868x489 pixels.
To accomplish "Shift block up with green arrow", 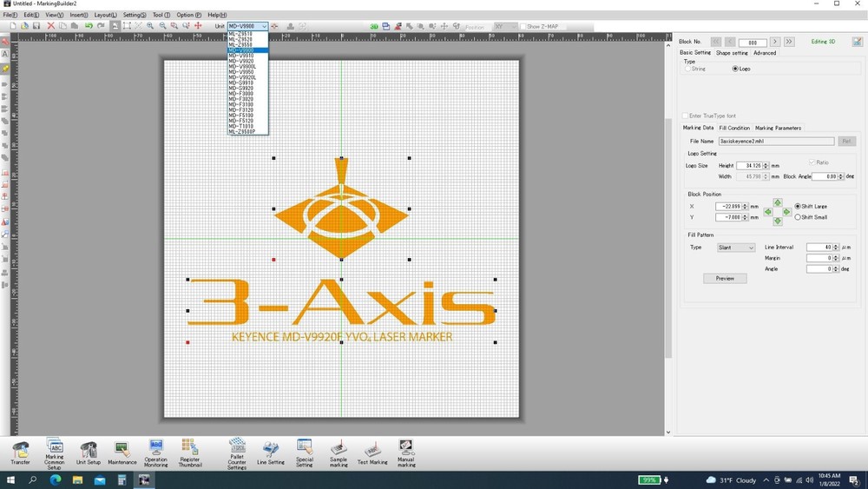I will point(777,202).
